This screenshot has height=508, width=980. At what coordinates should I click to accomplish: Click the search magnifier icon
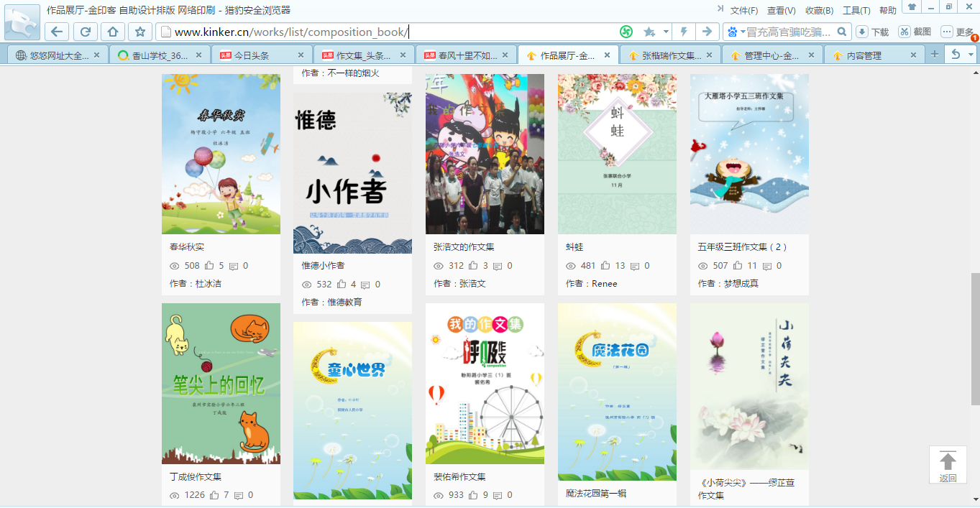(x=841, y=32)
